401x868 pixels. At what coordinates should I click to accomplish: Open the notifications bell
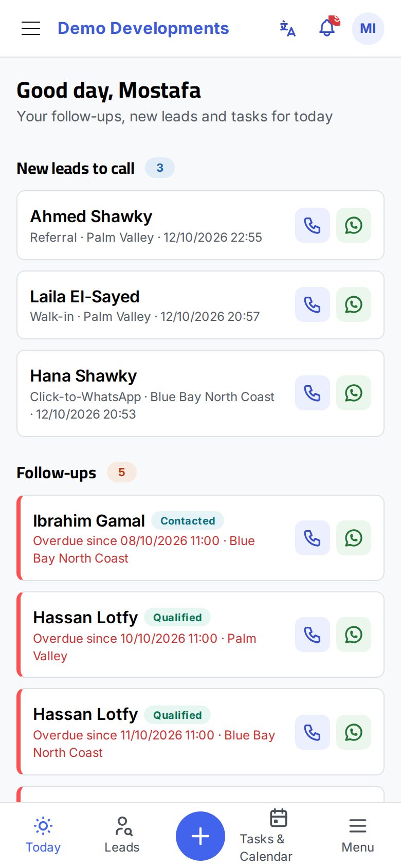(327, 28)
